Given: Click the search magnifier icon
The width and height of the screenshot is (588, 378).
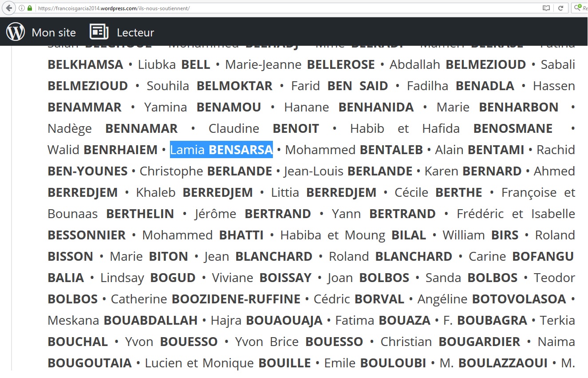Looking at the screenshot, I should (578, 8).
